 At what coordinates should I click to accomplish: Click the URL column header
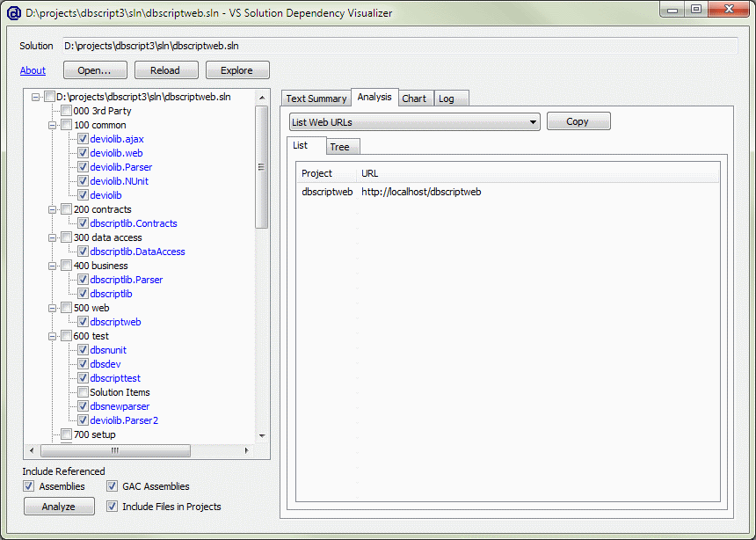click(538, 173)
